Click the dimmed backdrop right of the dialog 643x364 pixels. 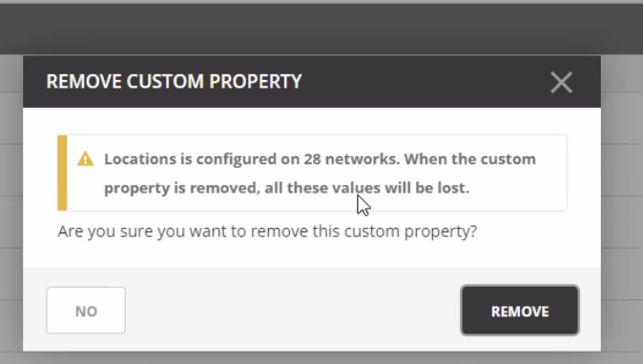[622, 205]
